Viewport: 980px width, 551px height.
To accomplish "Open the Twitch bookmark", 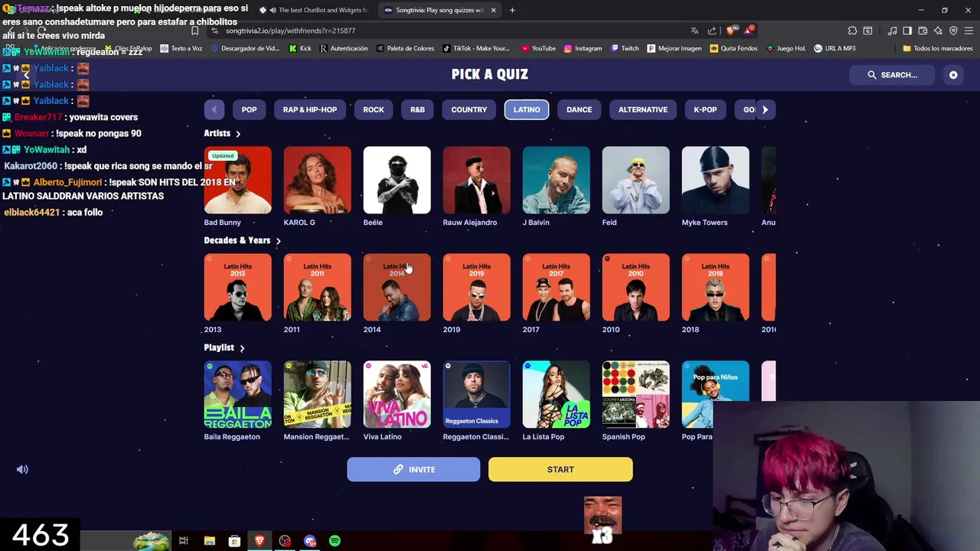I will click(x=625, y=48).
